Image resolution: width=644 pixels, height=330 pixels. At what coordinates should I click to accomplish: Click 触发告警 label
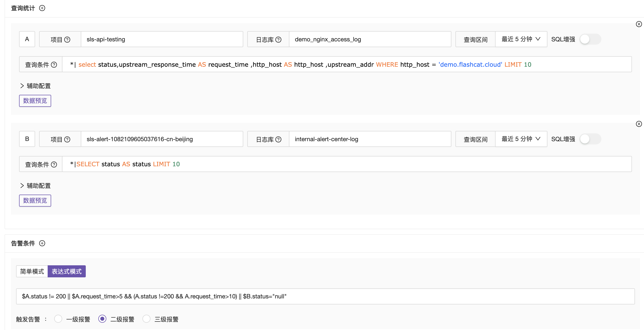[28, 319]
